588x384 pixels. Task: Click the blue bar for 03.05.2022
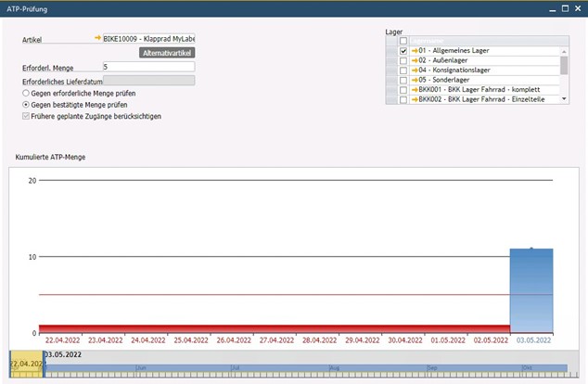[x=530, y=290]
